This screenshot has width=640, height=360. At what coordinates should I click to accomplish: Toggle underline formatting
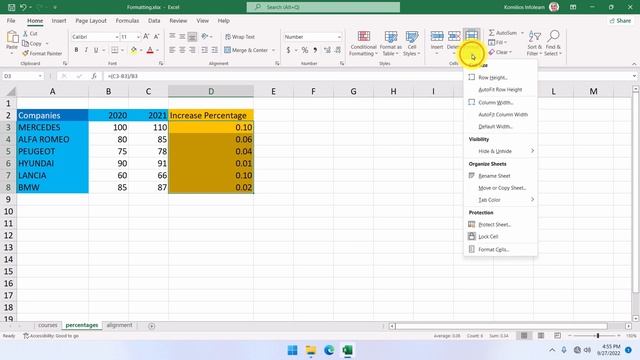pyautogui.click(x=96, y=50)
